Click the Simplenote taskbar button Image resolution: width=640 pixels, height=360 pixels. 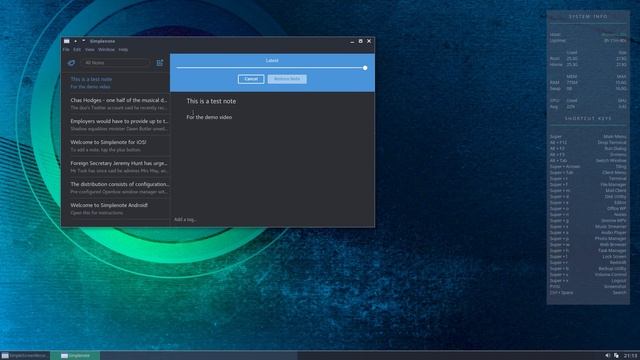coord(75,356)
